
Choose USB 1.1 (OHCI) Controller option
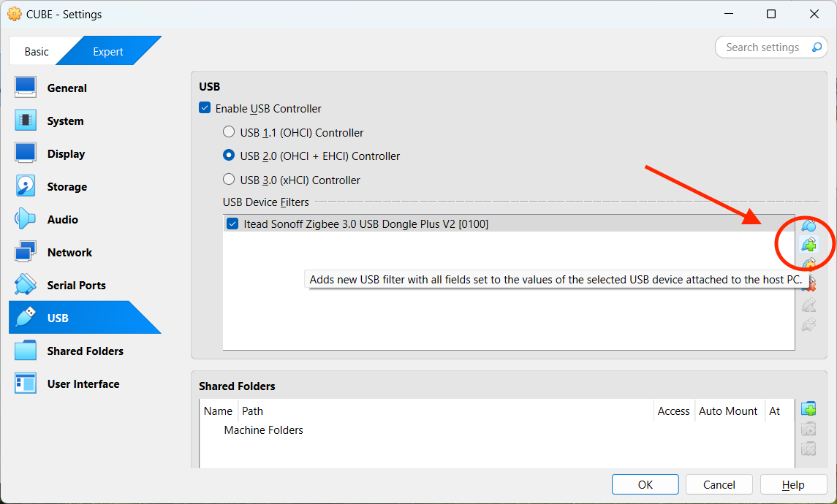pyautogui.click(x=229, y=133)
